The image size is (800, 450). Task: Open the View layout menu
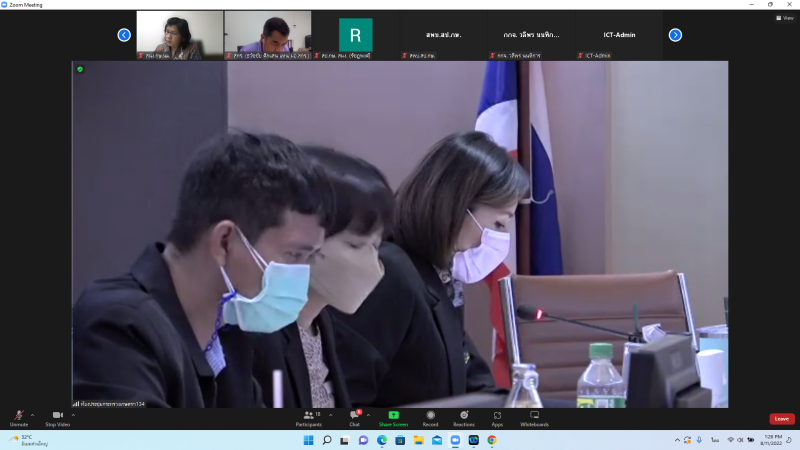pos(784,18)
